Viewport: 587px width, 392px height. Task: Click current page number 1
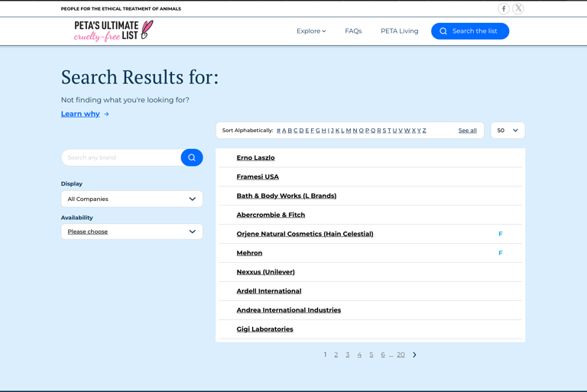[x=325, y=355]
